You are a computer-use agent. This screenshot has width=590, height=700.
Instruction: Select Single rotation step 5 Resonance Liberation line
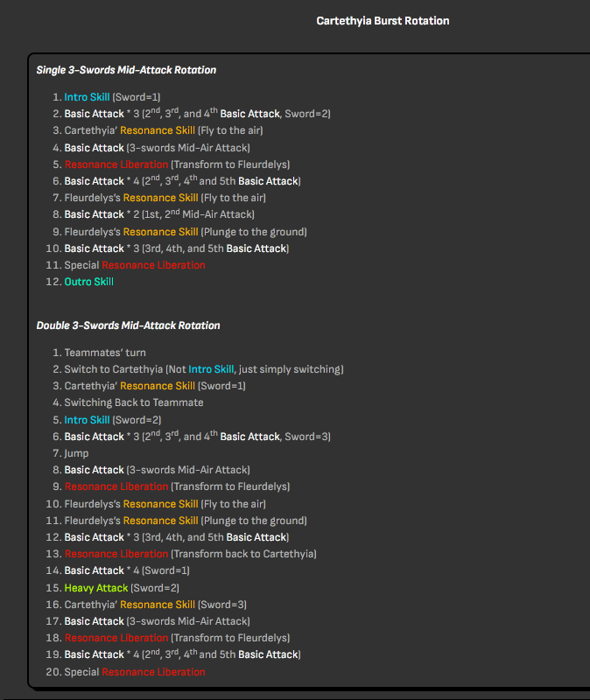(x=178, y=164)
